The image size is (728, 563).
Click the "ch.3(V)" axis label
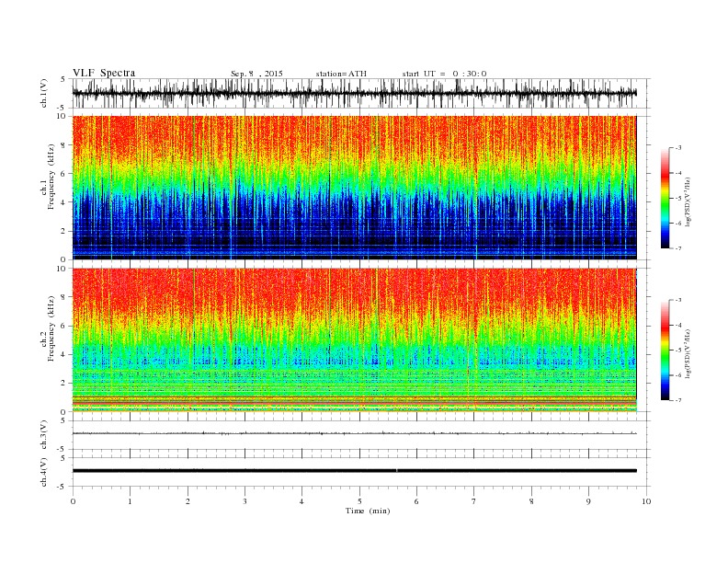44,435
